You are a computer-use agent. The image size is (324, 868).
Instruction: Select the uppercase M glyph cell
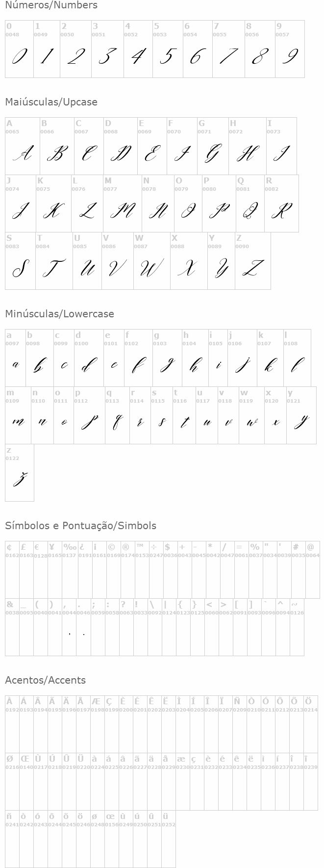123,204
